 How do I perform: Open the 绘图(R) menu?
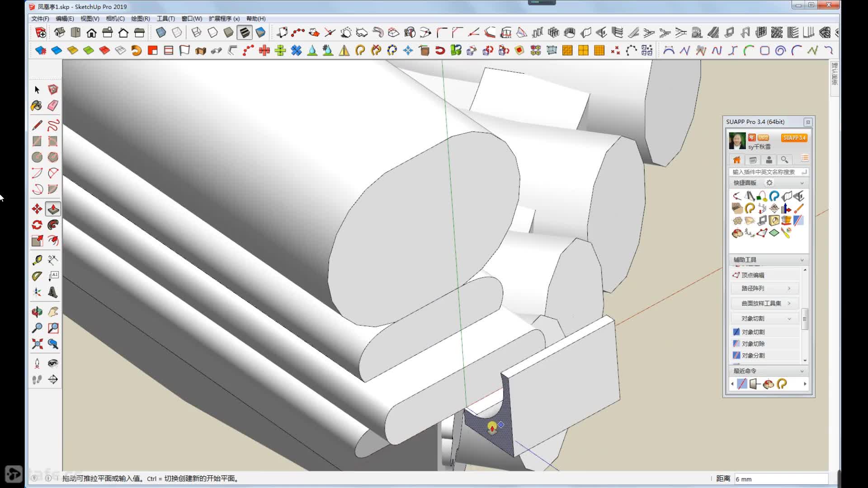(x=141, y=19)
